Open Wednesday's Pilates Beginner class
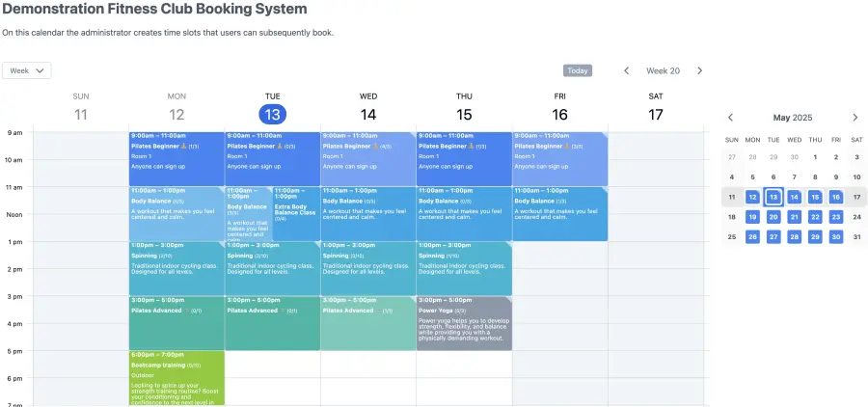868x407 pixels. point(368,159)
